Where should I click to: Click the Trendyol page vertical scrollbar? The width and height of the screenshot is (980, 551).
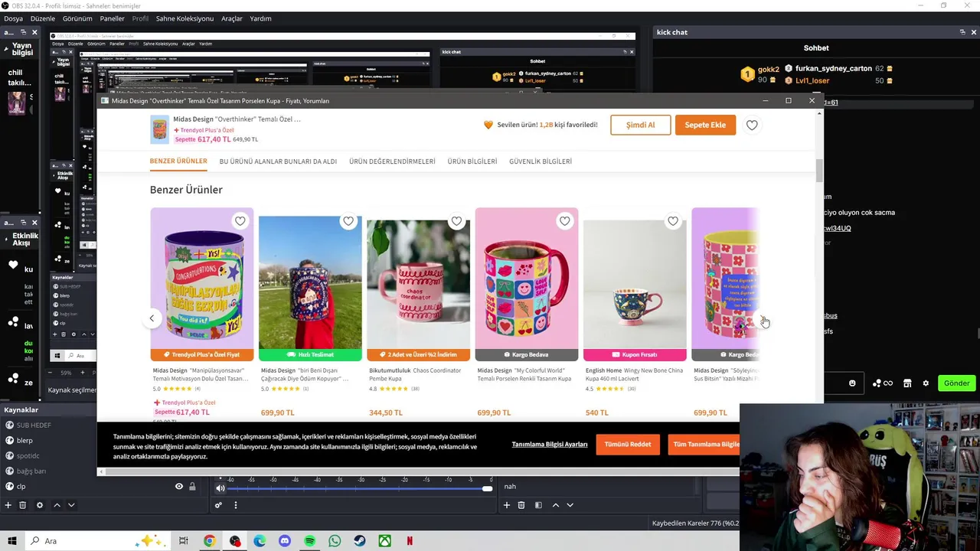(819, 171)
